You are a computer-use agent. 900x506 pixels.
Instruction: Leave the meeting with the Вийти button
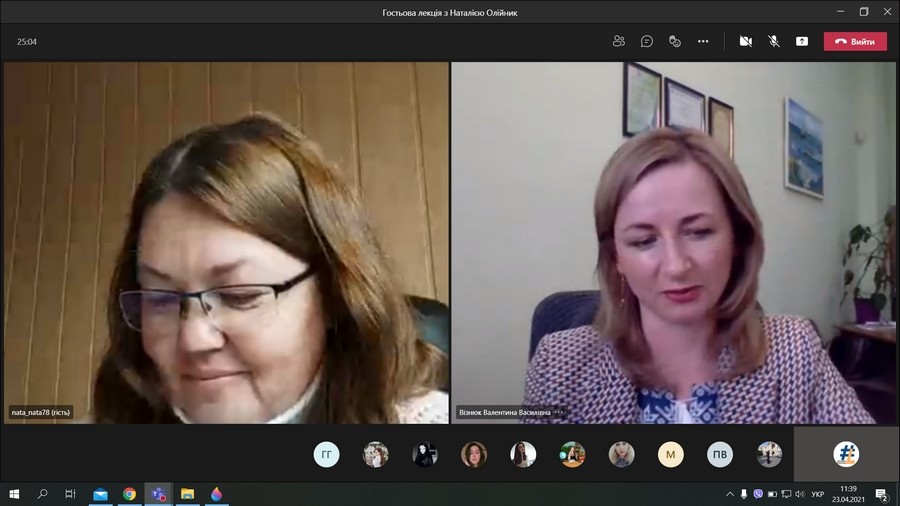click(x=855, y=41)
